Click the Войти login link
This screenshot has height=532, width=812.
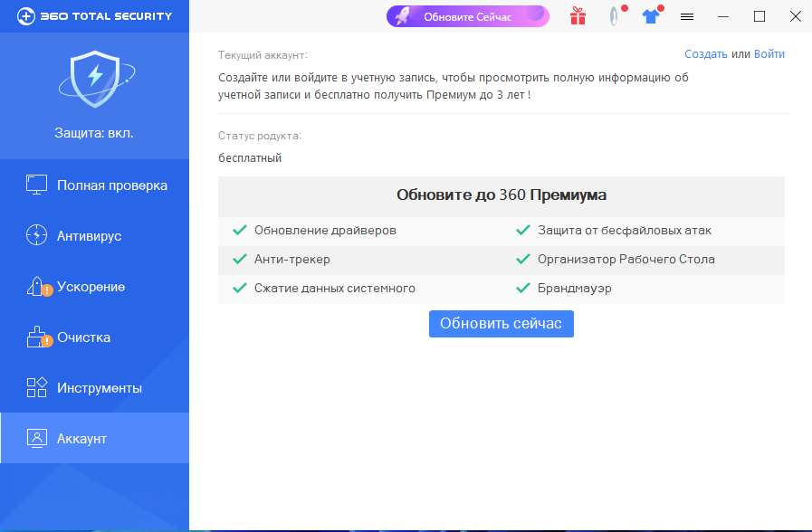pyautogui.click(x=769, y=53)
